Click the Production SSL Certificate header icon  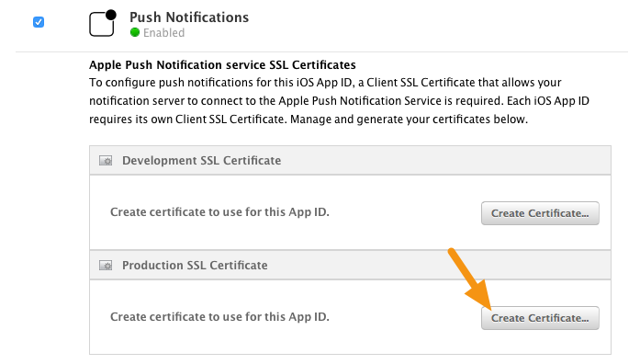tap(106, 266)
